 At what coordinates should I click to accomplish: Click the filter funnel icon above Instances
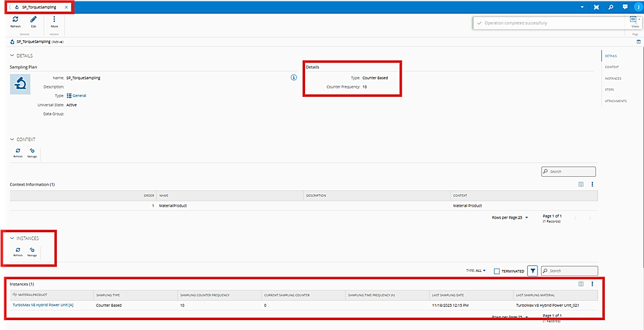[x=532, y=271]
